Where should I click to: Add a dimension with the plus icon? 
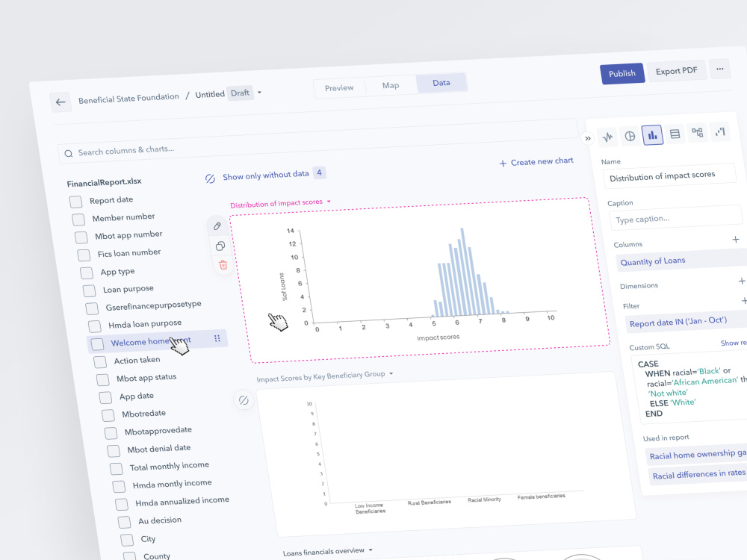pyautogui.click(x=741, y=281)
